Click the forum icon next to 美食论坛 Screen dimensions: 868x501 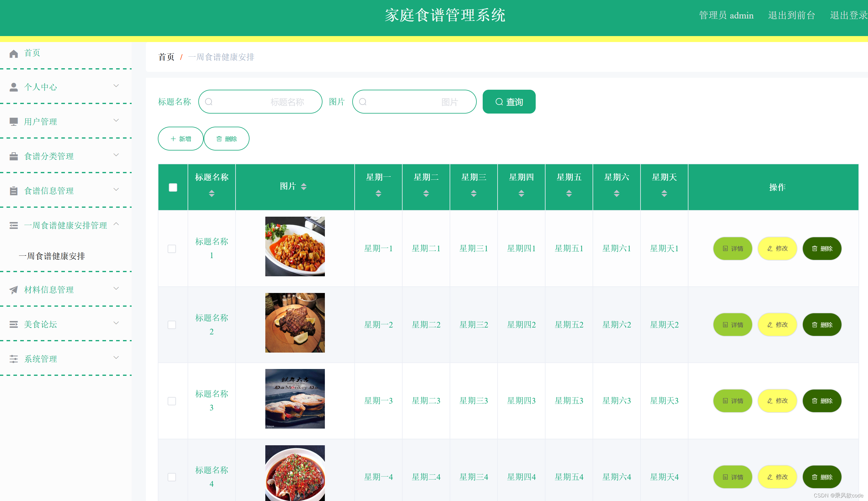[x=14, y=324]
